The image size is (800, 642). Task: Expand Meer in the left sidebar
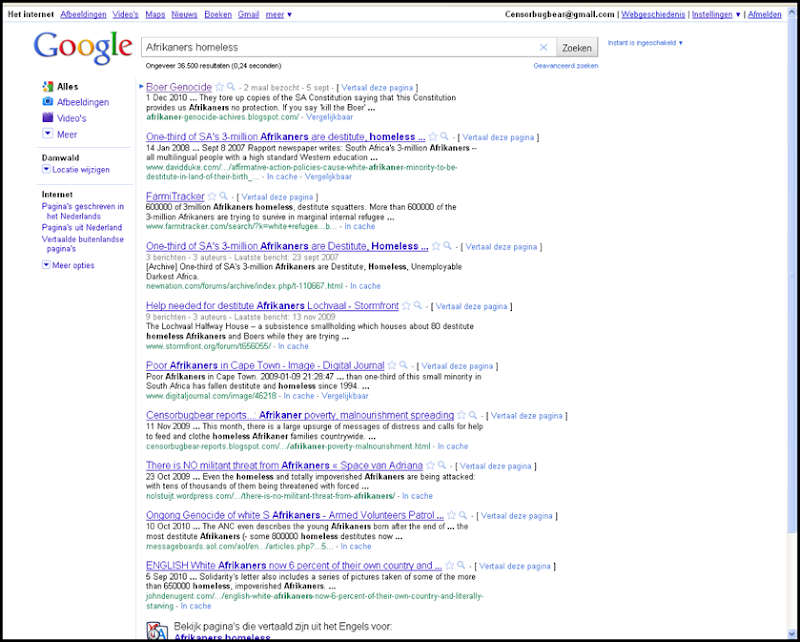click(x=60, y=134)
